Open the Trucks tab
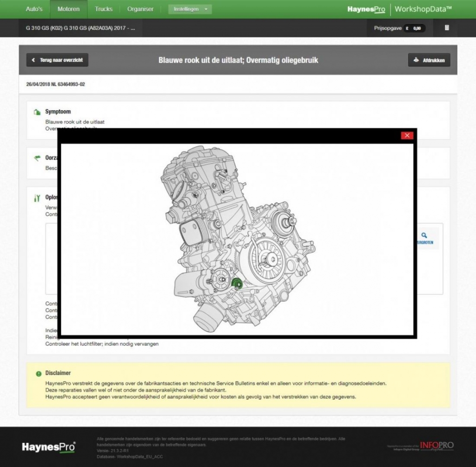 (x=104, y=9)
